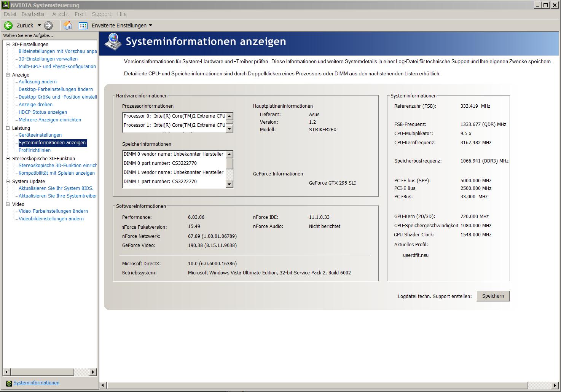Maximize the NVIDIA Systemsteuerung window
The height and width of the screenshot is (392, 561).
(545, 5)
